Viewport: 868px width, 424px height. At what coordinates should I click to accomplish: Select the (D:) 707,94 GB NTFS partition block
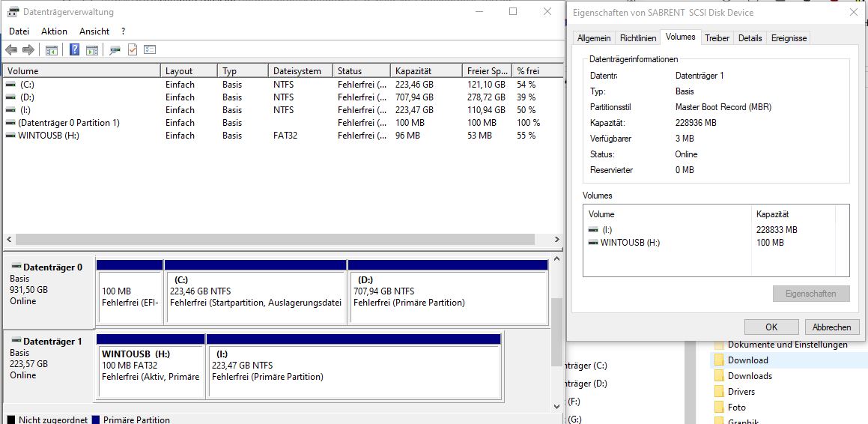448,292
